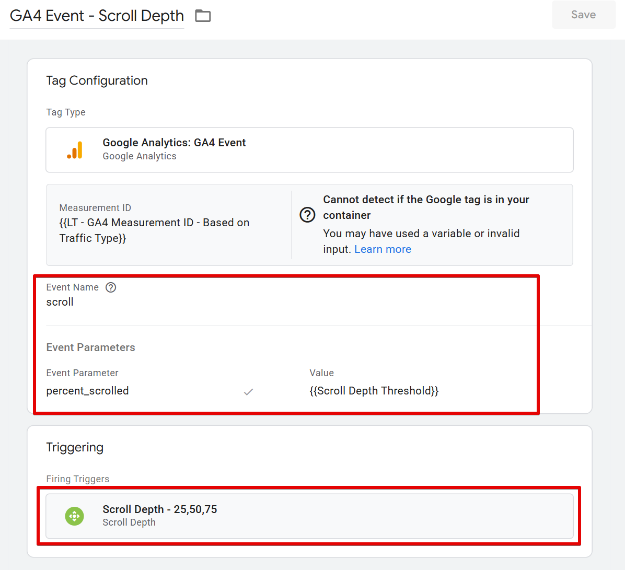The height and width of the screenshot is (570, 625).
Task: Click the help icon next to Event Name
Action: [x=111, y=287]
